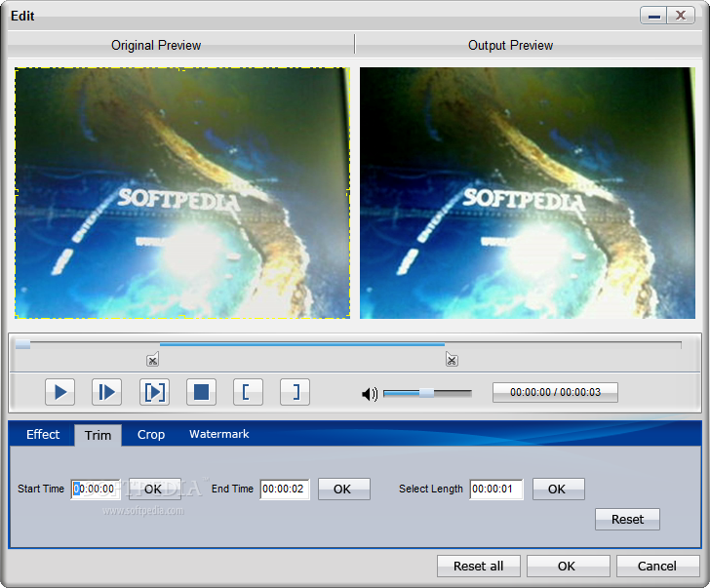The width and height of the screenshot is (710, 588).
Task: Click the bottom OK button to apply edits
Action: pos(568,566)
